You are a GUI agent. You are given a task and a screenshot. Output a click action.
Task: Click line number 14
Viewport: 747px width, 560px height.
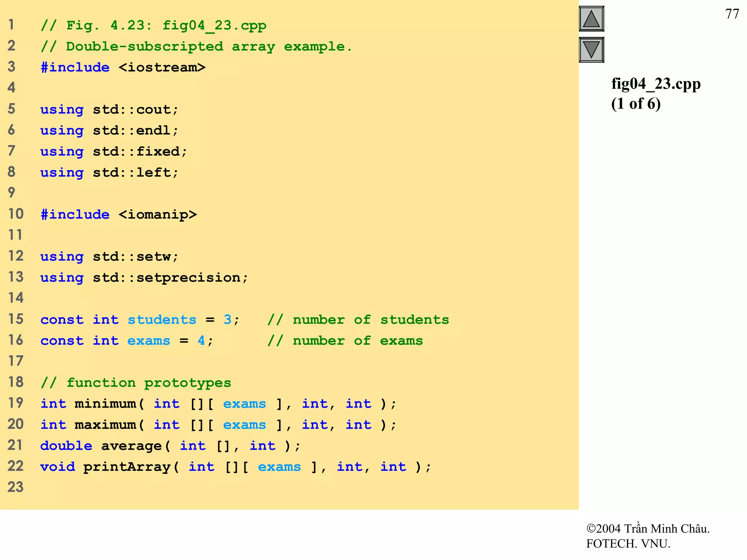tap(16, 298)
